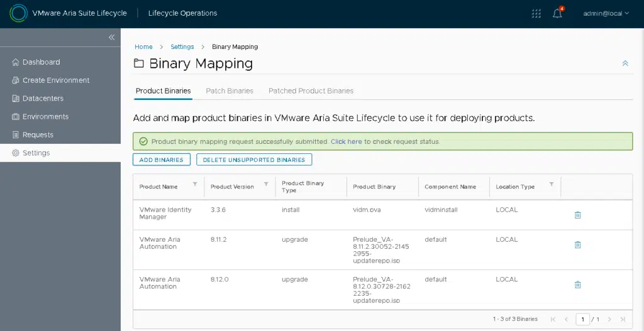Click the Binary Mapping folder icon

[x=139, y=63]
